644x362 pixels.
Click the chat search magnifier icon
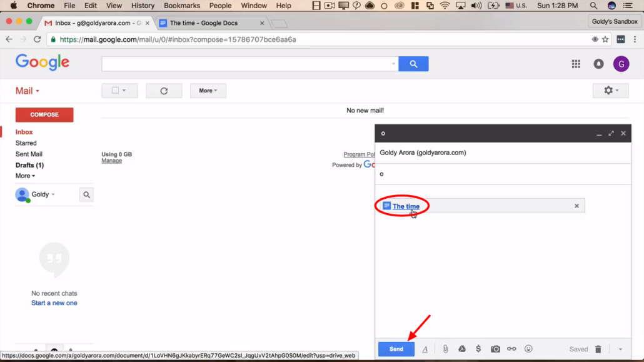pyautogui.click(x=87, y=195)
